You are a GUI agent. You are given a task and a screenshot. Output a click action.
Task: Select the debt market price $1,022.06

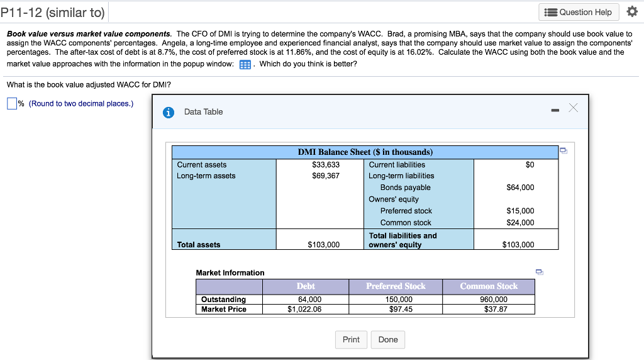tap(304, 310)
